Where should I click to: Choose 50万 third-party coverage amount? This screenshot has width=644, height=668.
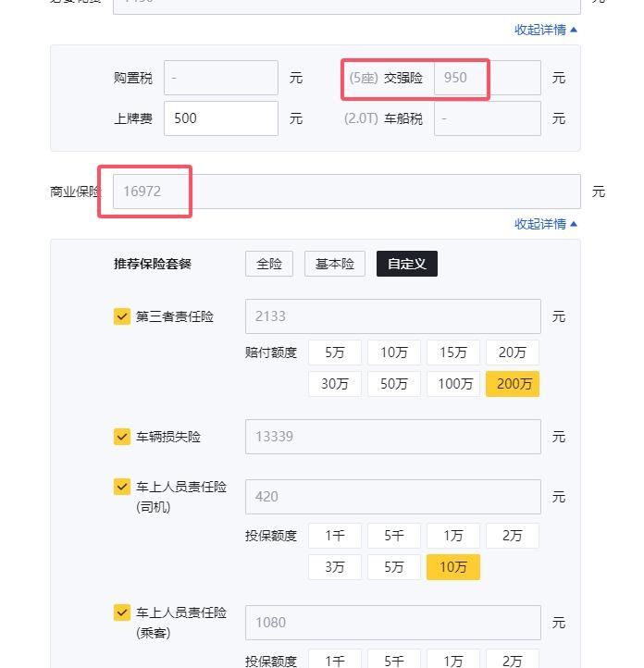tap(394, 384)
